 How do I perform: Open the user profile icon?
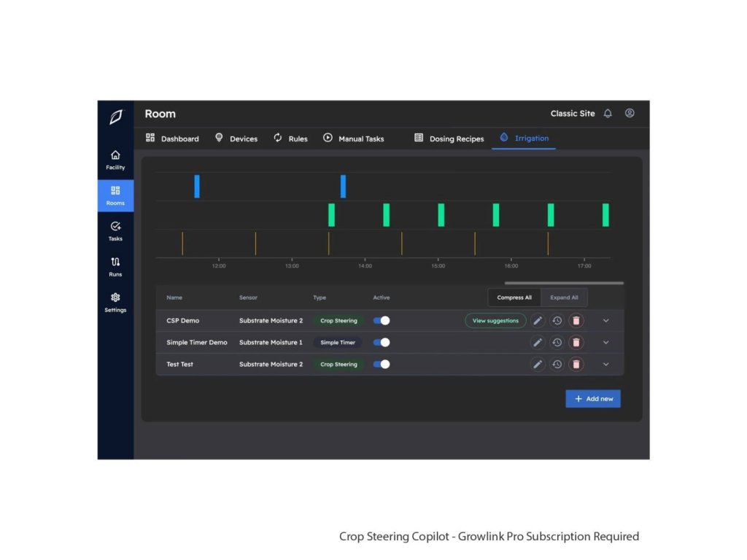pos(630,114)
